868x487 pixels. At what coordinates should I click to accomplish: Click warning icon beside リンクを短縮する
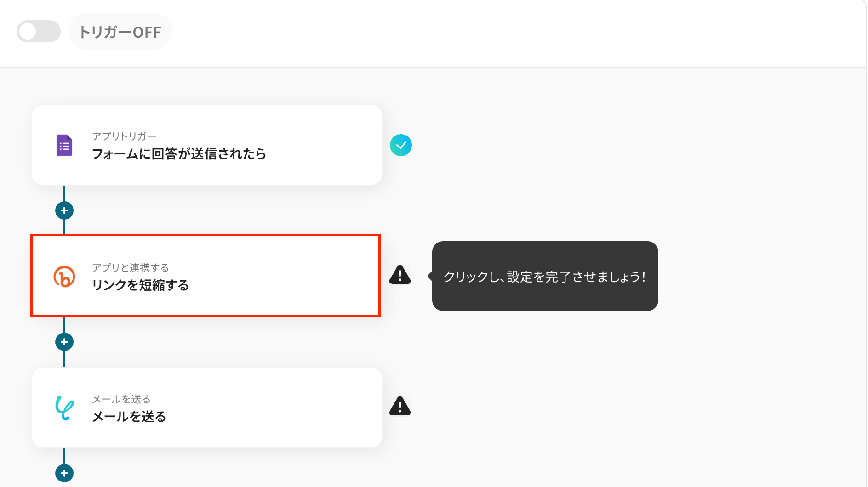click(400, 275)
